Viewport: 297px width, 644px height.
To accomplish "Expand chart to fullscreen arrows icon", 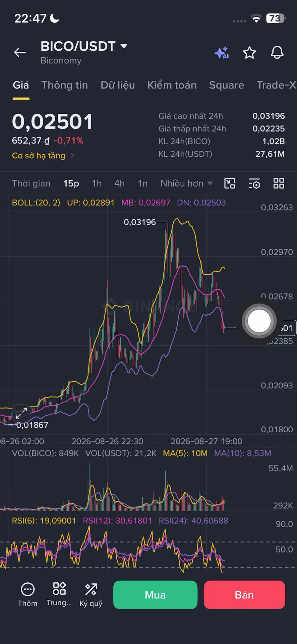I will click(21, 413).
